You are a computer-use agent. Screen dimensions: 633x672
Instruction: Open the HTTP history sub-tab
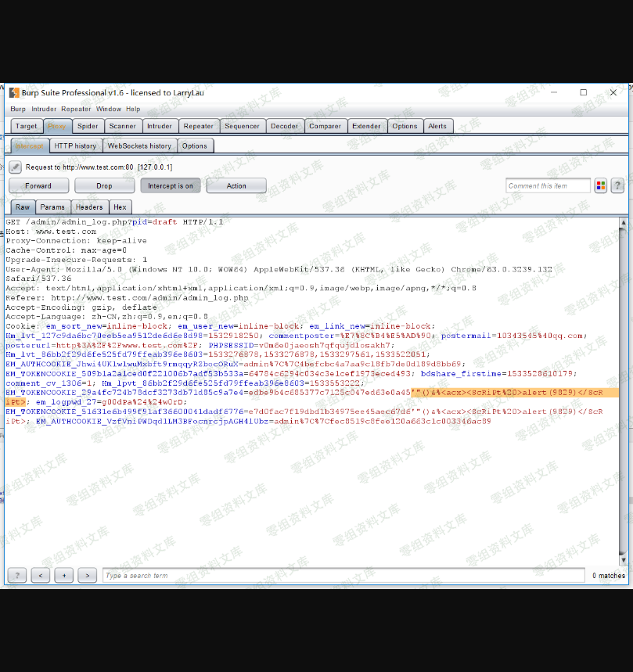pyautogui.click(x=75, y=146)
